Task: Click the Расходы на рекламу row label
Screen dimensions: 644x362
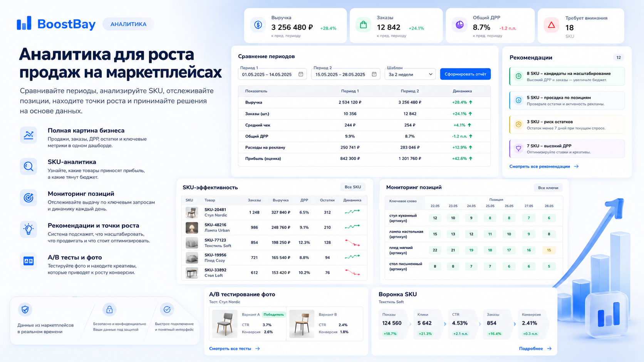Action: point(265,147)
